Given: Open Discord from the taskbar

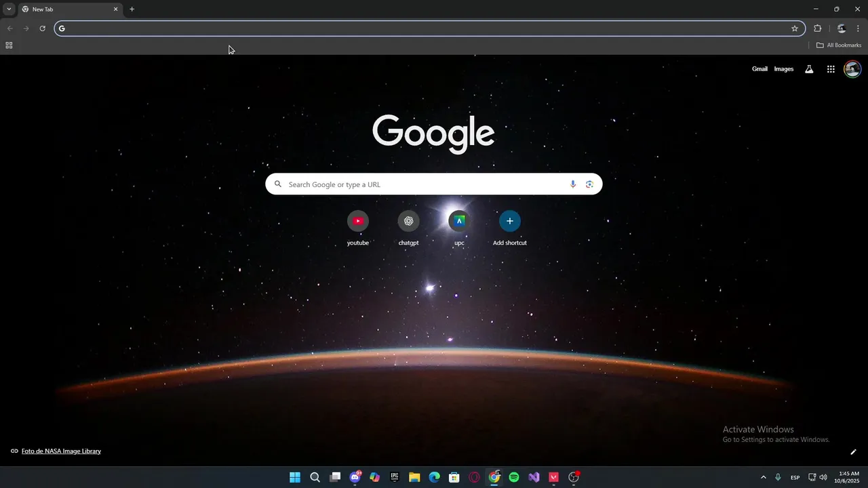Looking at the screenshot, I should (355, 477).
